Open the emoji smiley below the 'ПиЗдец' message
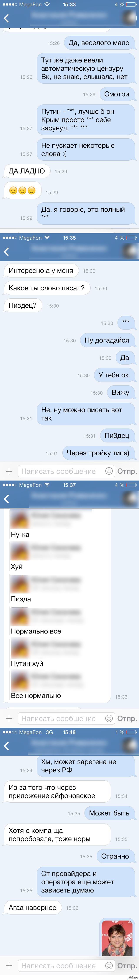Screen dimensions: 139x980 pos(109,471)
